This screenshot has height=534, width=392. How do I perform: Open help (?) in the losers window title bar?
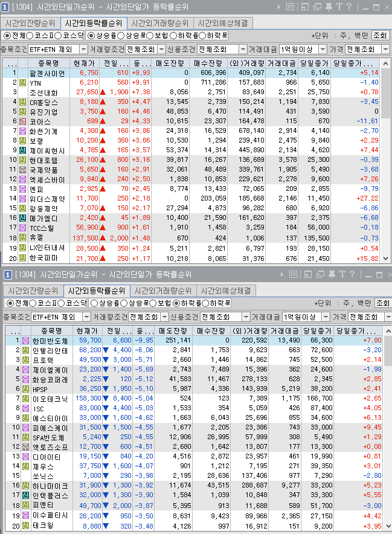pyautogui.click(x=352, y=274)
